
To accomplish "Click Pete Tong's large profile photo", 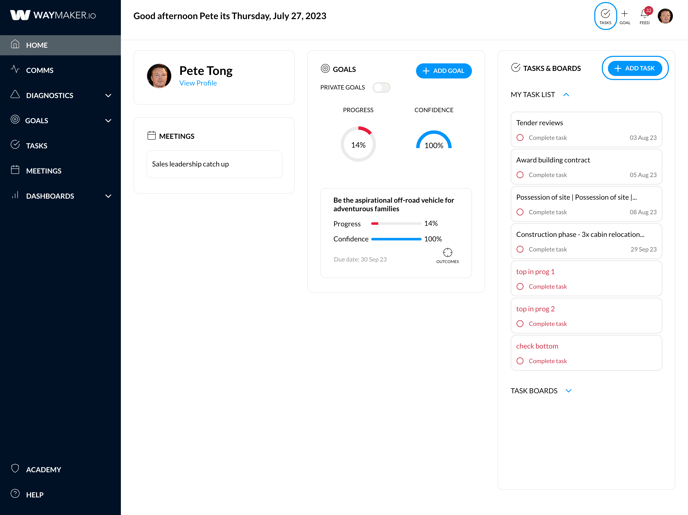I will coord(159,75).
